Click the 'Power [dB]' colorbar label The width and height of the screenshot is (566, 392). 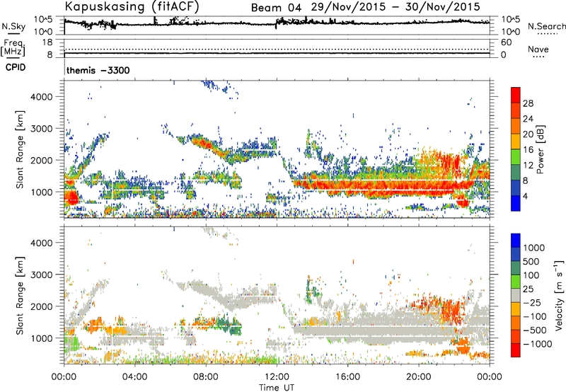540,150
